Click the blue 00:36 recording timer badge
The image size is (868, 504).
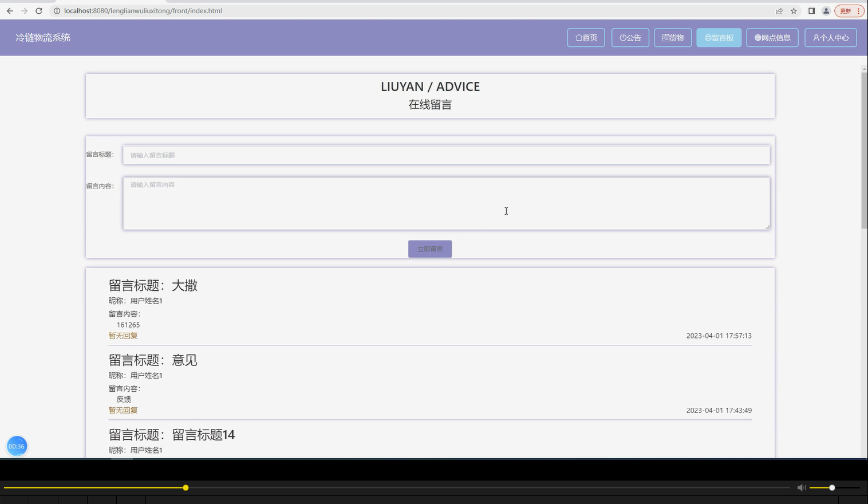coord(17,446)
